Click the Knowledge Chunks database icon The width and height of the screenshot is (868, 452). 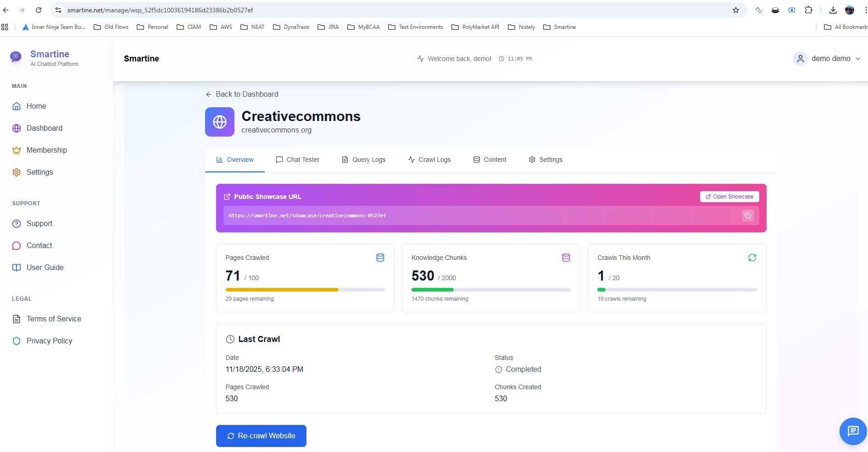tap(566, 258)
